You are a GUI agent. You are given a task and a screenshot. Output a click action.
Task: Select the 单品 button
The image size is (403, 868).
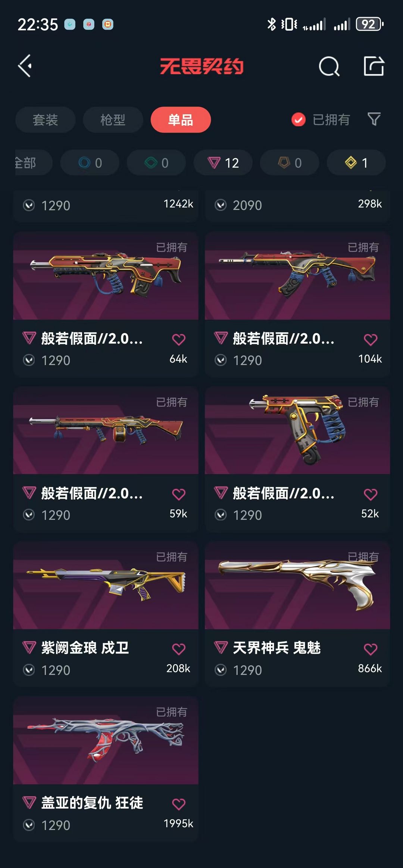pos(181,120)
